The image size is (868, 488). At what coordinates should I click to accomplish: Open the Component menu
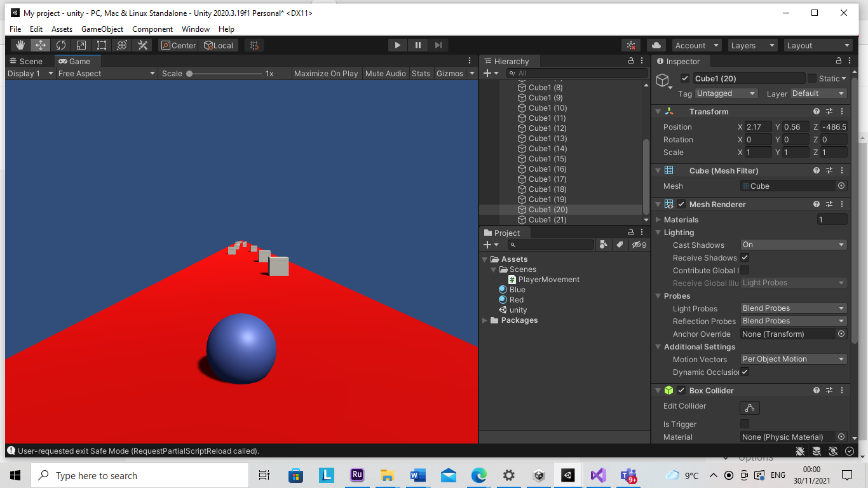[153, 29]
